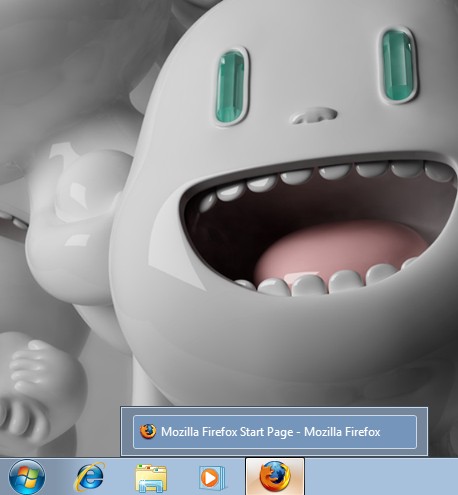Select the active Firefox taskbar button
The width and height of the screenshot is (458, 495).
click(275, 477)
